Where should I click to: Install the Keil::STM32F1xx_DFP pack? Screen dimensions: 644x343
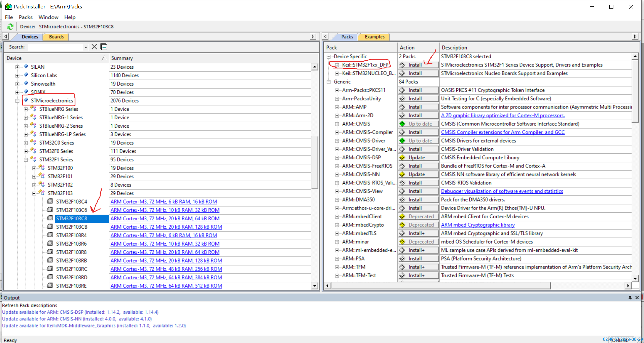click(x=419, y=65)
